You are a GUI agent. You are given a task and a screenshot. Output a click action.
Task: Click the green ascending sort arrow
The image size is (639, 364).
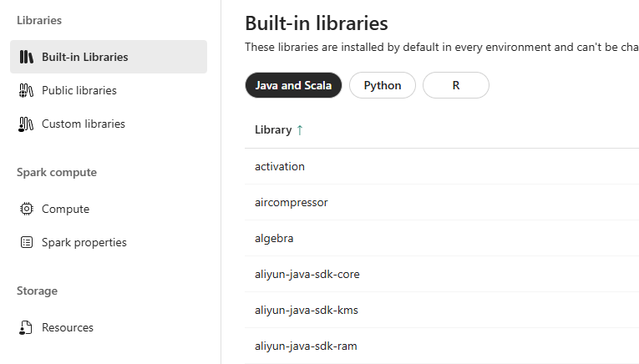300,130
